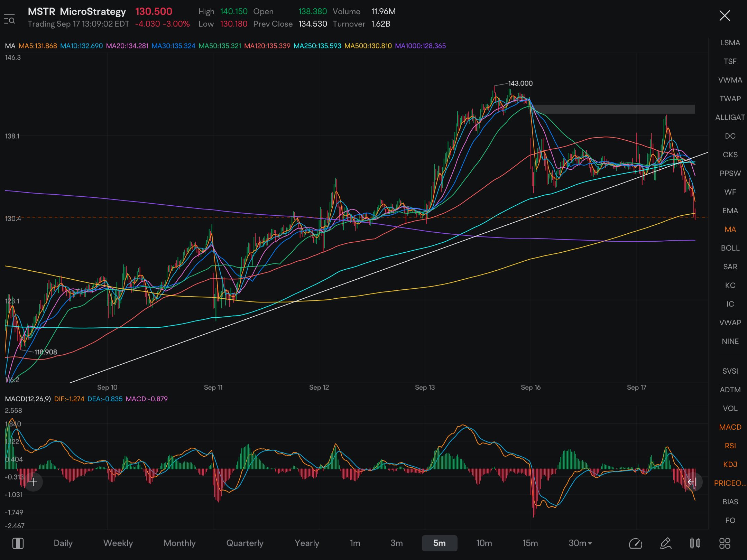747x560 pixels.
Task: Close the chart view with X
Action: [725, 16]
